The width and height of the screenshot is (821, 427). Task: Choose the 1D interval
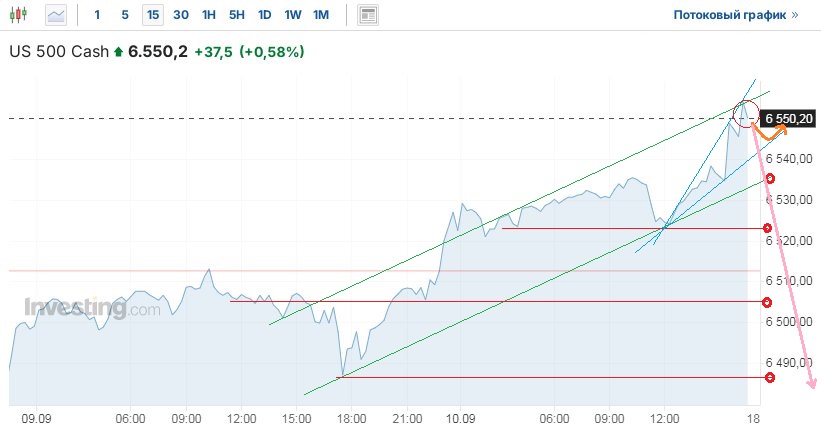click(264, 15)
